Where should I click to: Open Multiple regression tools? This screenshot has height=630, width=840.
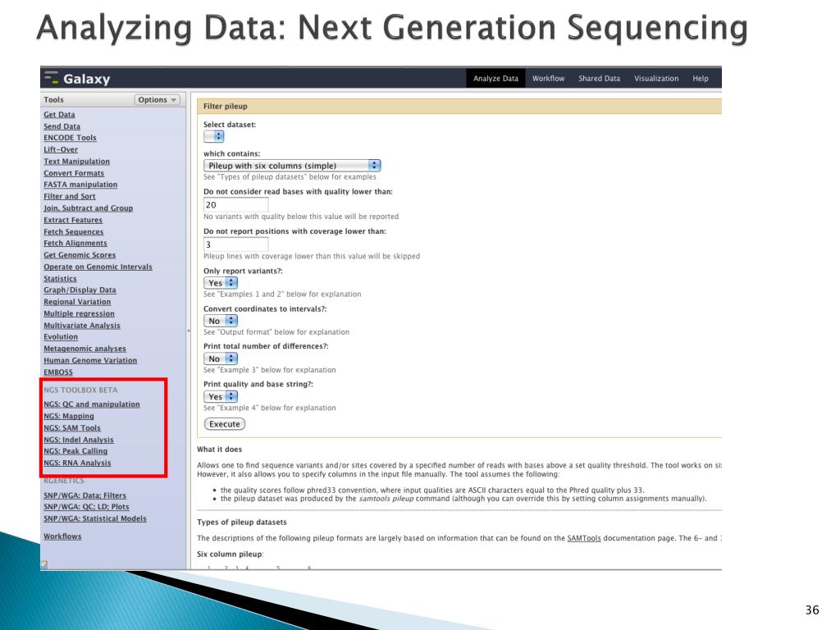[x=79, y=313]
